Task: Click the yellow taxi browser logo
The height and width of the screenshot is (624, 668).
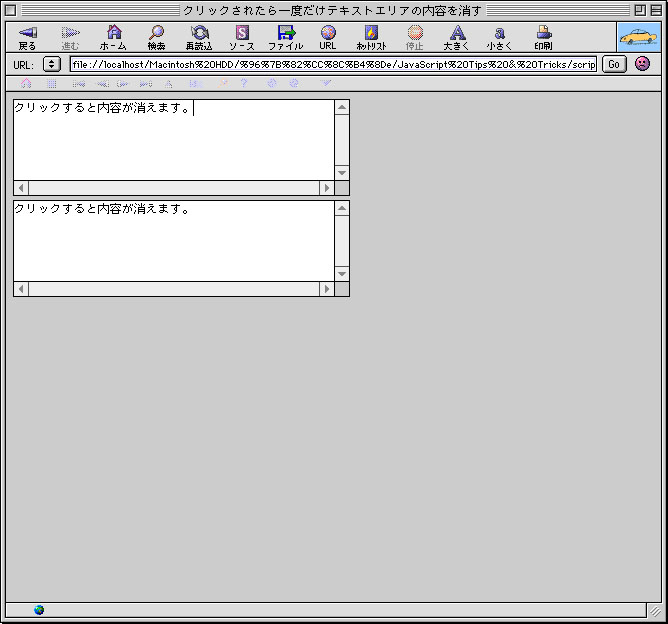Action: click(x=639, y=37)
